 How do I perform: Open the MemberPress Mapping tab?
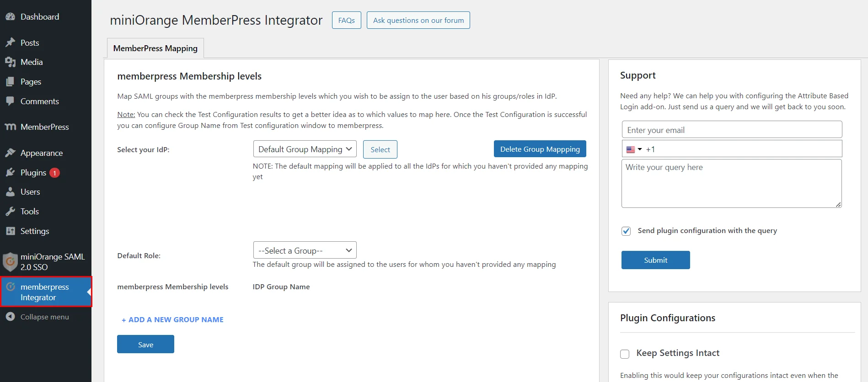[x=155, y=48]
